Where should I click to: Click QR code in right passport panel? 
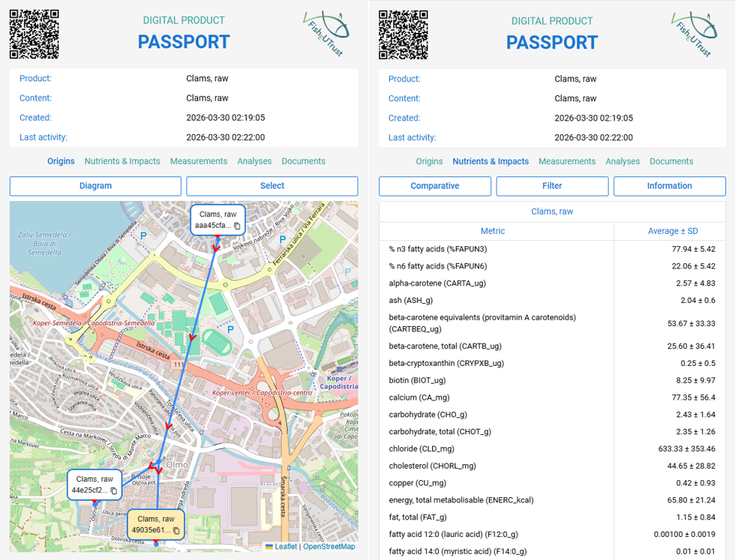(x=403, y=35)
